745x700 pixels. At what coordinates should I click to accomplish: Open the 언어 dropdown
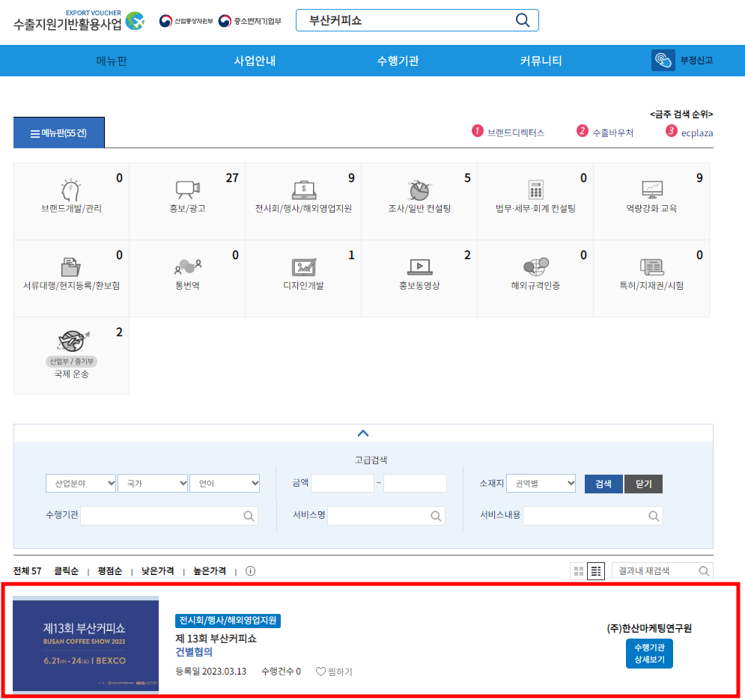[225, 484]
